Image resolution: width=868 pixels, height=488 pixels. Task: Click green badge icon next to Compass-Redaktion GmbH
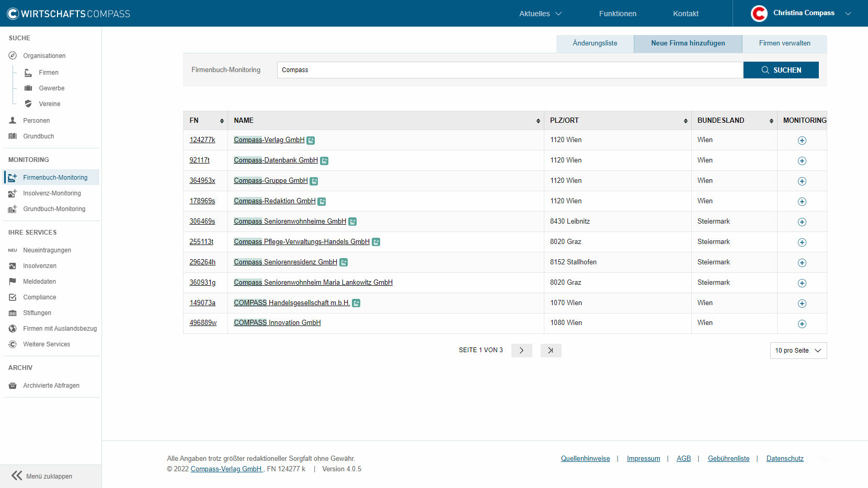[x=322, y=202]
